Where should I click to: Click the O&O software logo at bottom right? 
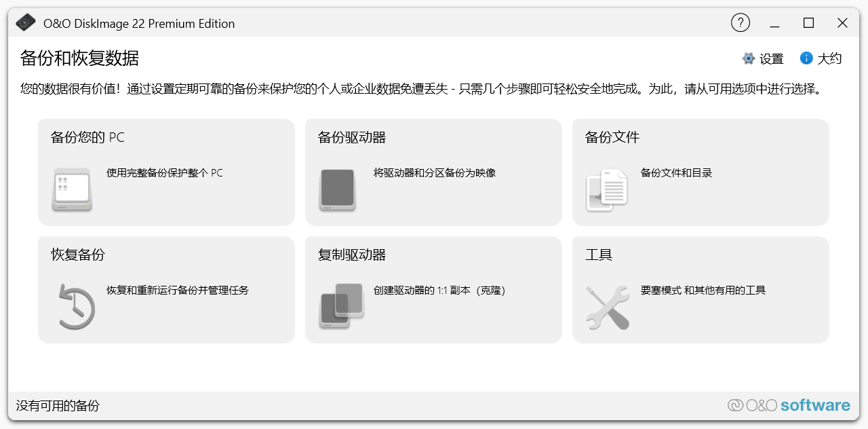790,405
